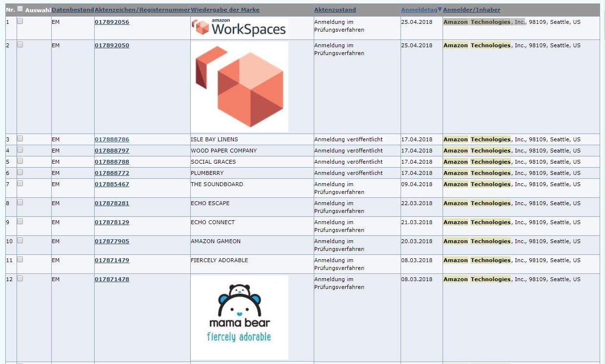Open file number 017885467
Image resolution: width=605 pixels, height=364 pixels.
[x=112, y=184]
